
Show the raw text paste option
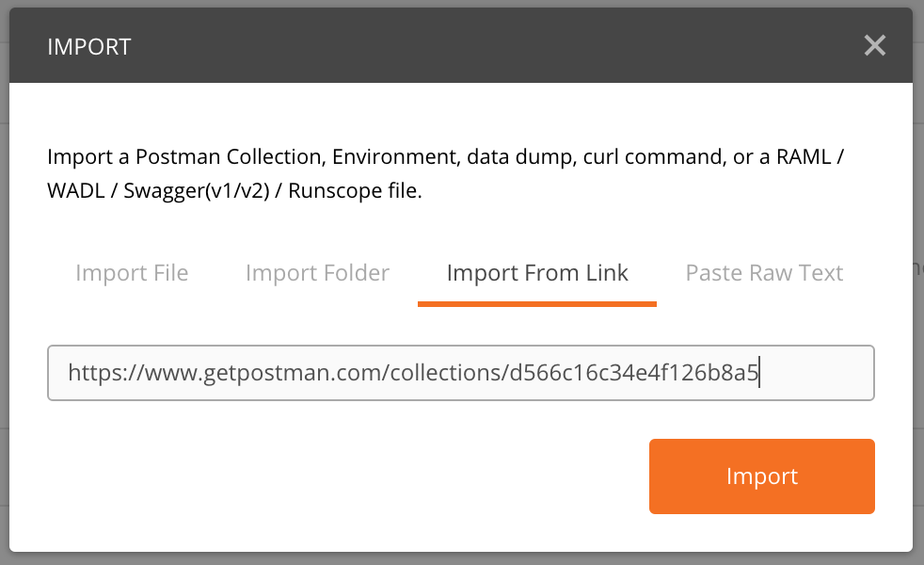pos(764,273)
